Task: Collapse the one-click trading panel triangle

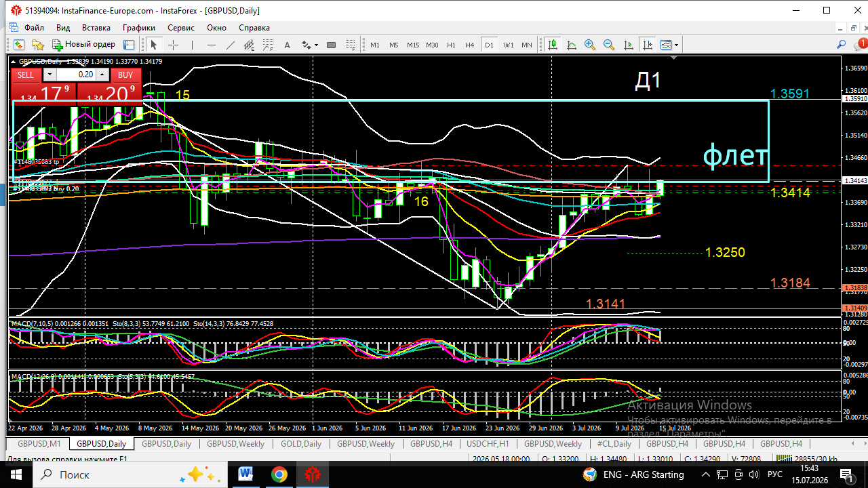Action: (x=14, y=62)
